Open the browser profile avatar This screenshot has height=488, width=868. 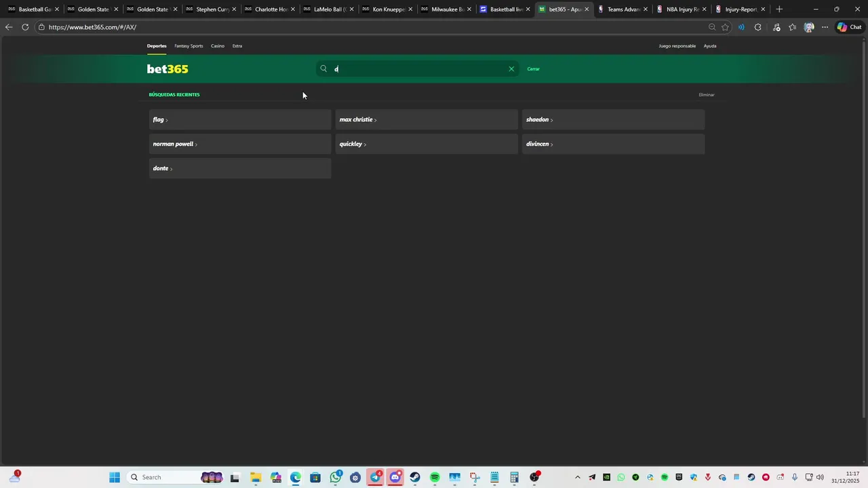[808, 27]
